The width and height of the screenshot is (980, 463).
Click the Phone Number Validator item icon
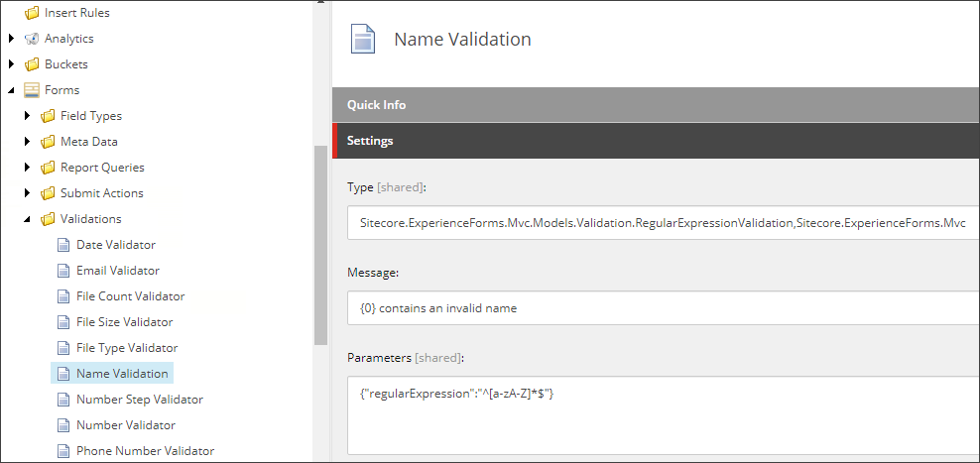coord(63,451)
